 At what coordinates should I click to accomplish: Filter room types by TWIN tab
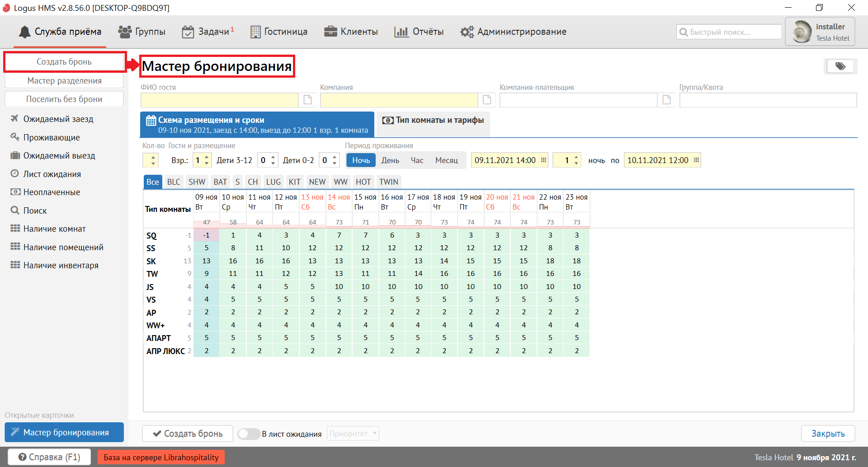[388, 182]
